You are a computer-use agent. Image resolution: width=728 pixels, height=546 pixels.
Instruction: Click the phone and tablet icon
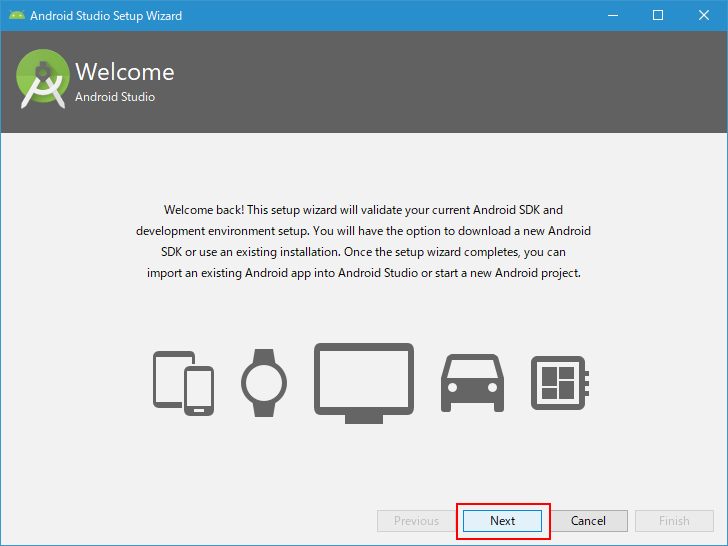coord(183,383)
